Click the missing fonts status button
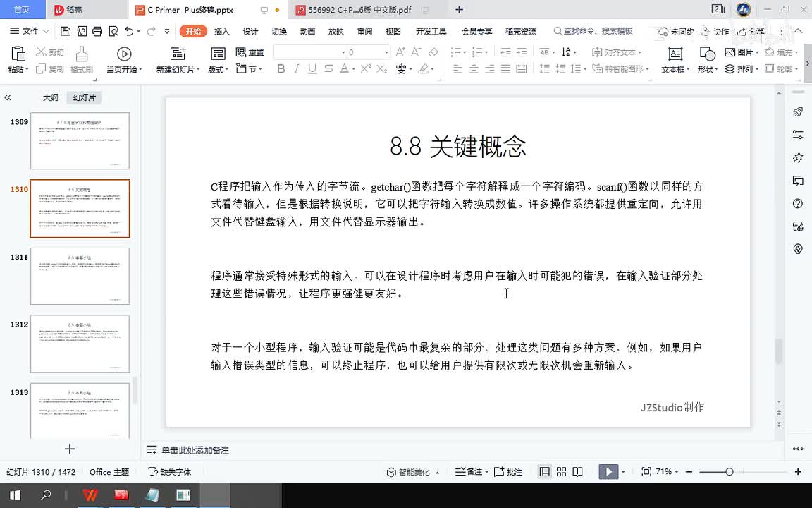The width and height of the screenshot is (812, 508). (169, 472)
